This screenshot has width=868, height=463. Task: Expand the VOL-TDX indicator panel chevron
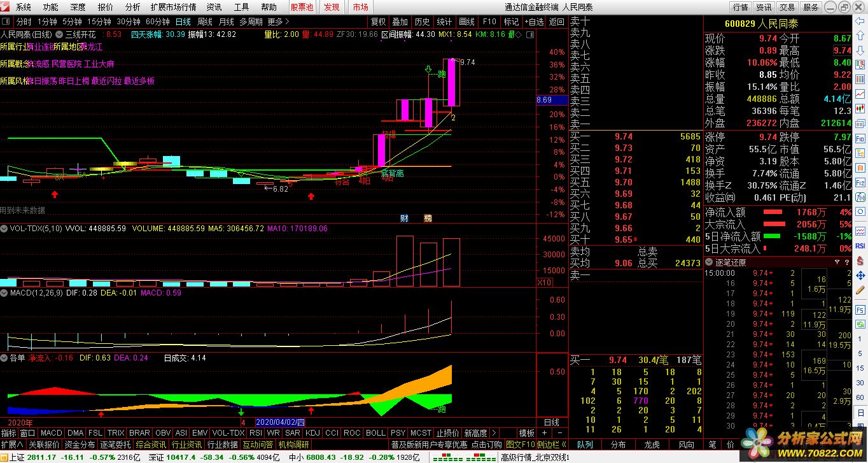[x=4, y=227]
